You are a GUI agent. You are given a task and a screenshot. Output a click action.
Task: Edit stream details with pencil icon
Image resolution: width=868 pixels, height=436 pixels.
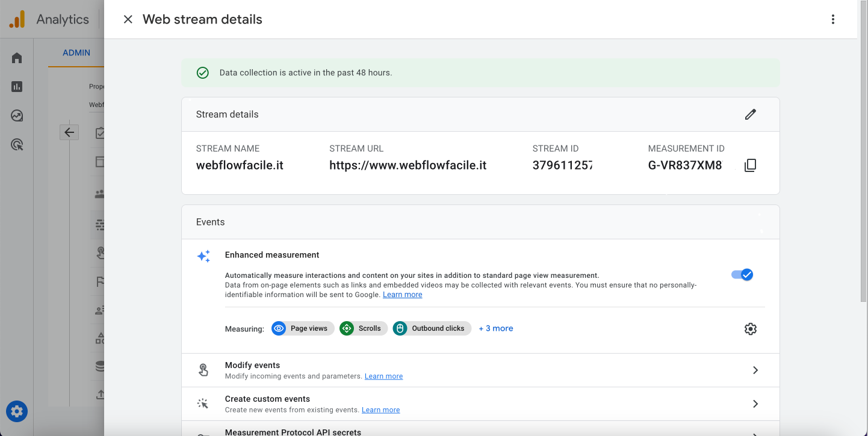pos(750,114)
